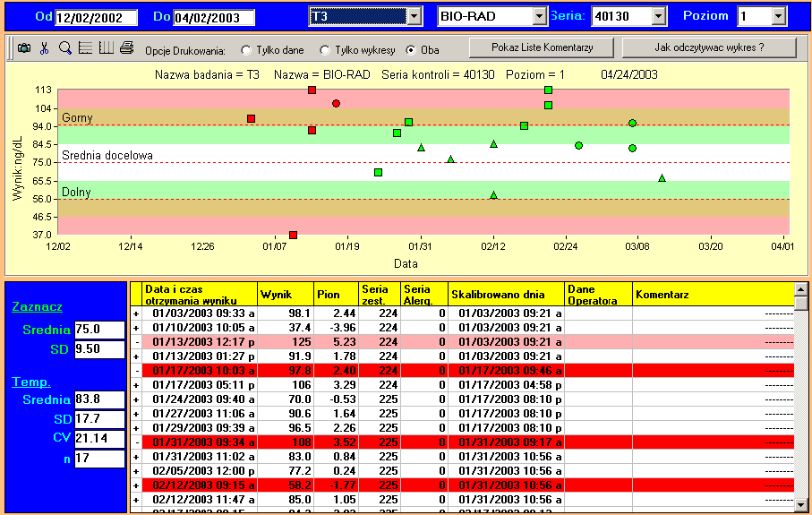Image resolution: width=812 pixels, height=515 pixels.
Task: Click the red square point at chart bottom
Action: tap(293, 235)
